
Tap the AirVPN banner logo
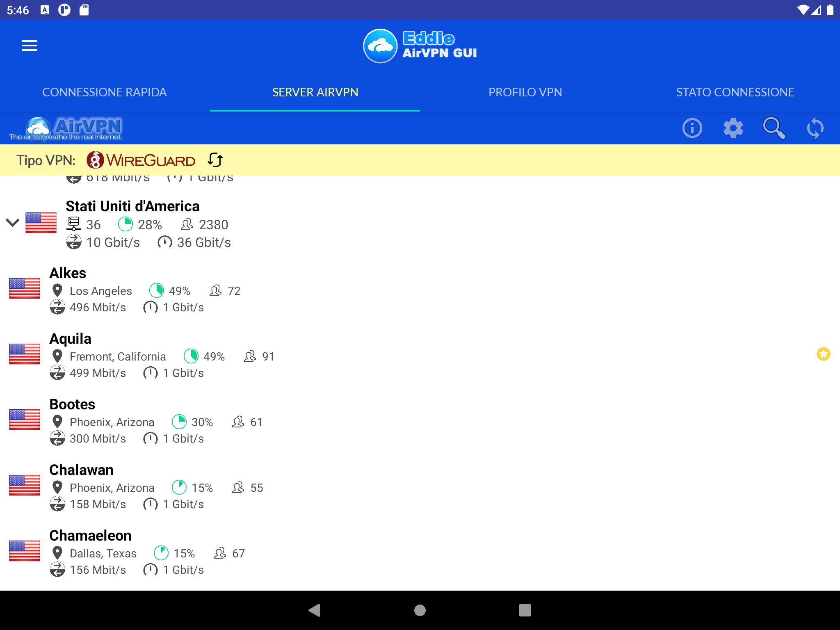tap(66, 129)
